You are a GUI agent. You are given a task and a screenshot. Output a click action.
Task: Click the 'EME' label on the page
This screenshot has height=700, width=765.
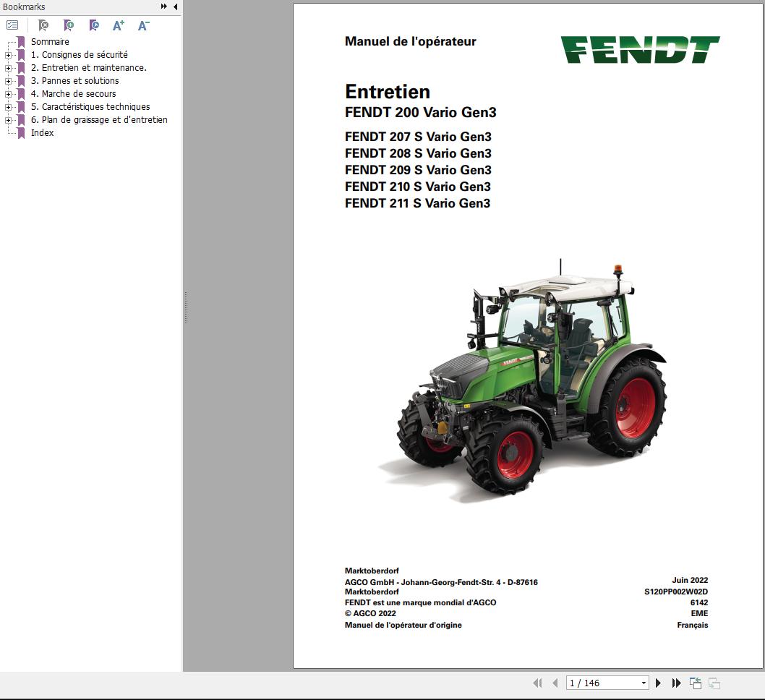(699, 614)
